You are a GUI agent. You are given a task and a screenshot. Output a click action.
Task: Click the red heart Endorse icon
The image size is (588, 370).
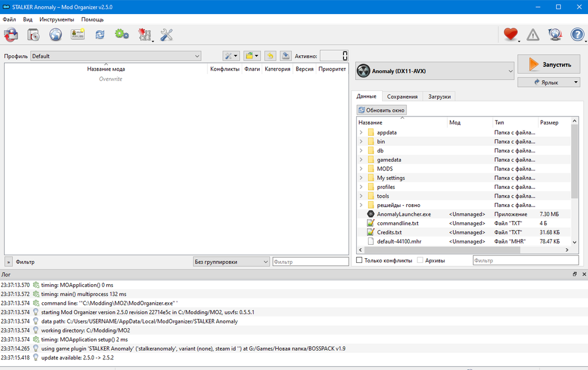(x=510, y=35)
